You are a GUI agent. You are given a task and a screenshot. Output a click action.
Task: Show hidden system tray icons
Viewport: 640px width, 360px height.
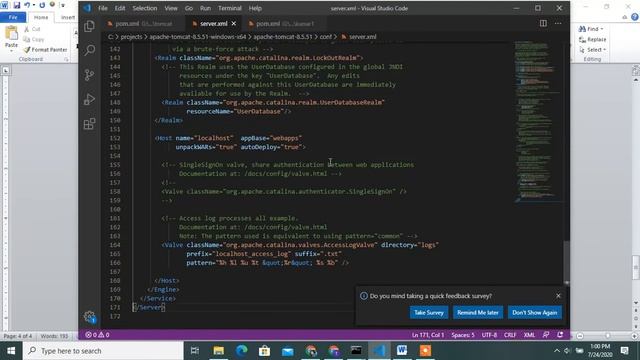coord(557,351)
